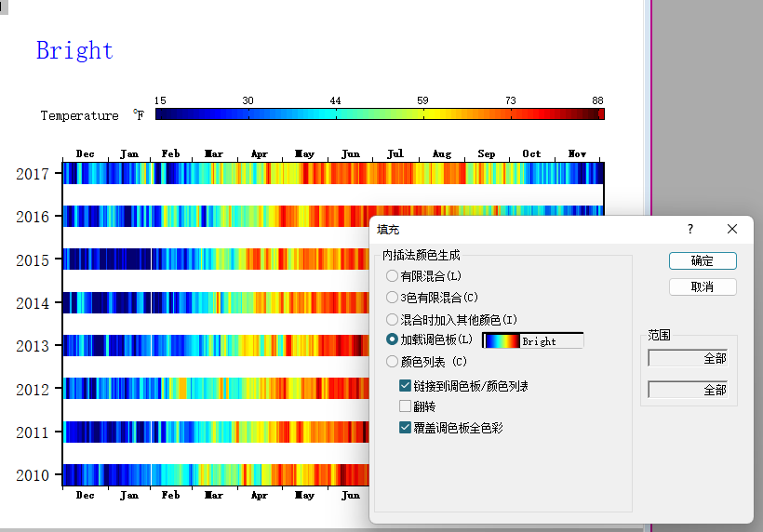Select the 有限混合(L) radio option
Viewport: 763px width, 532px height.
click(393, 276)
